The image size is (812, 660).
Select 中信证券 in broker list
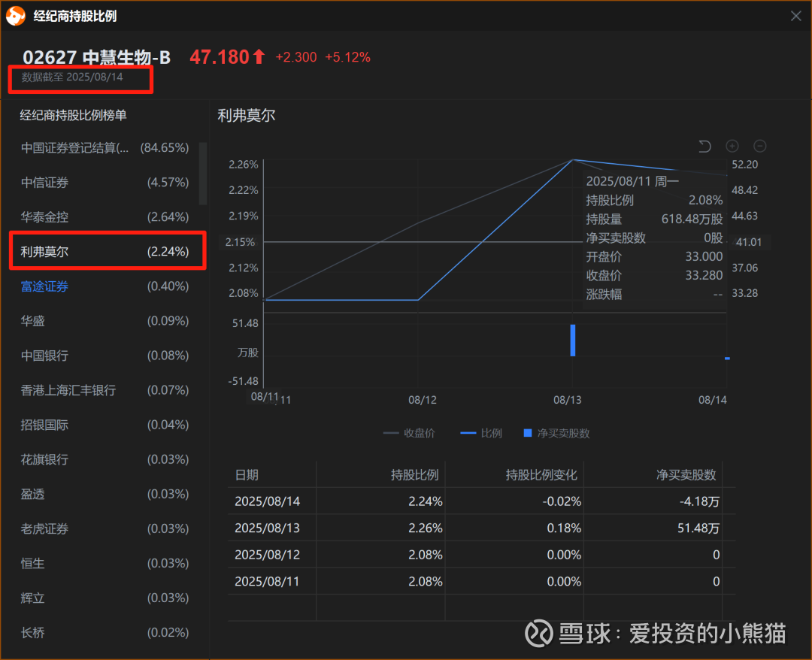[105, 182]
